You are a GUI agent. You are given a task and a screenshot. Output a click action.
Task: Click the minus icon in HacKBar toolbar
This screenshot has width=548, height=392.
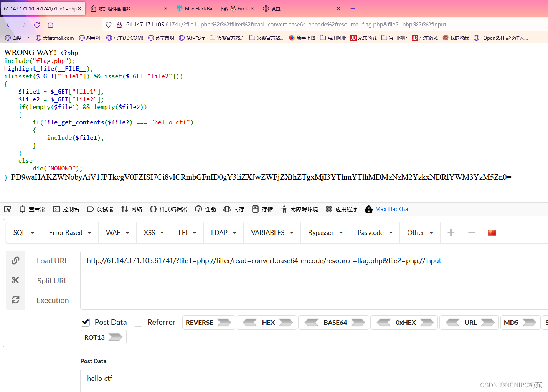tap(472, 233)
